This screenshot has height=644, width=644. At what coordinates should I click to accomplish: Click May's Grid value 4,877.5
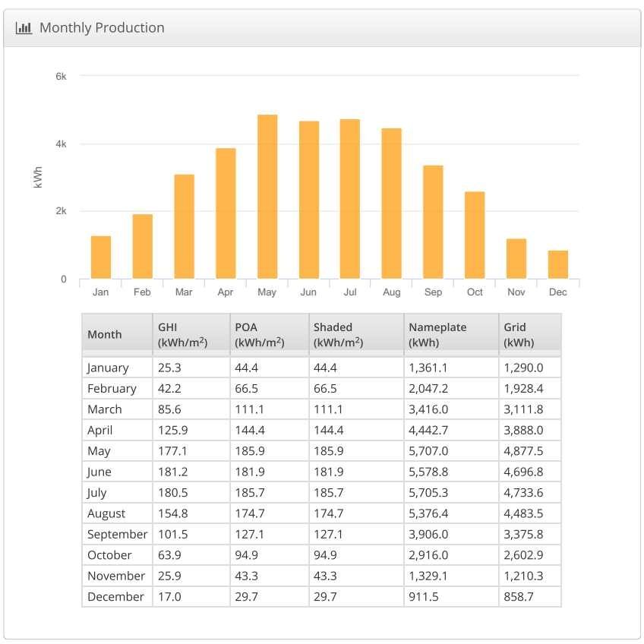(x=523, y=451)
